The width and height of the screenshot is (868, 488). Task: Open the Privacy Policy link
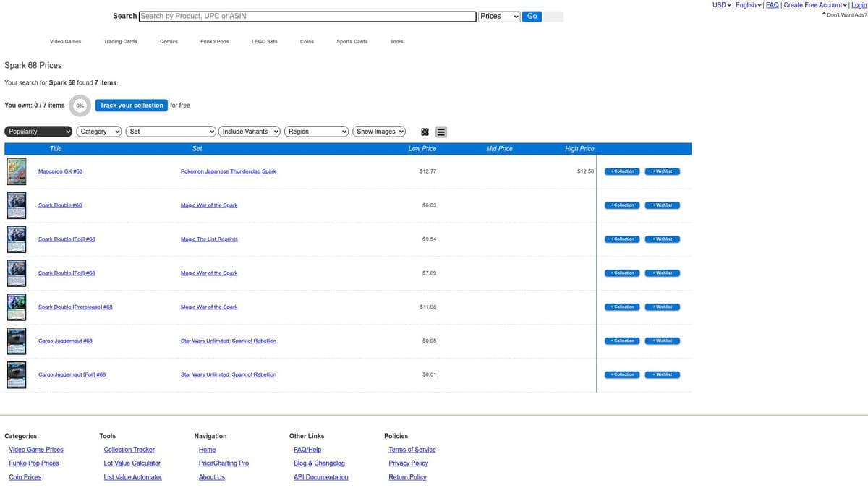click(x=409, y=463)
